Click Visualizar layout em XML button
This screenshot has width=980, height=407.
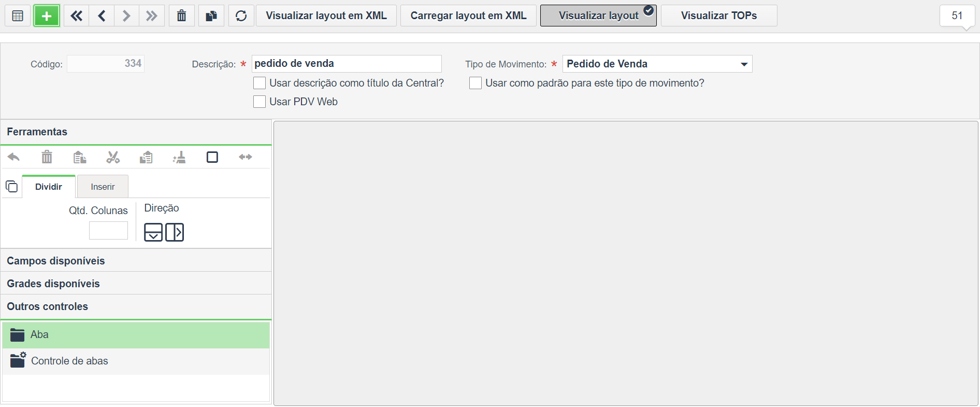326,16
